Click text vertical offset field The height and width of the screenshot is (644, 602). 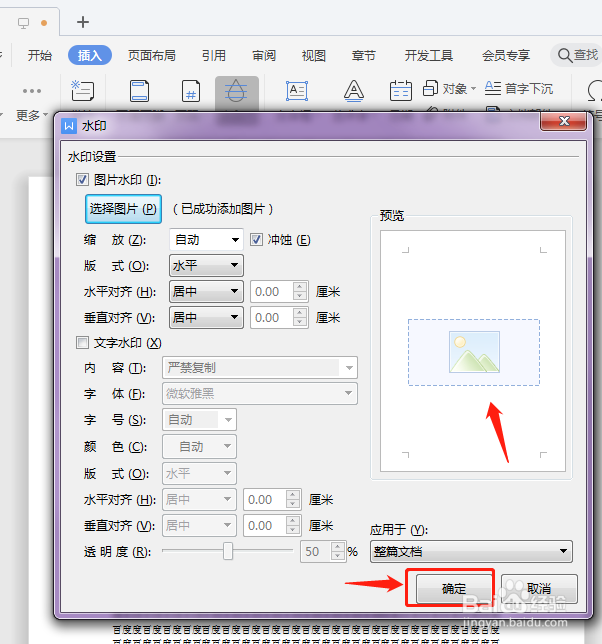tap(265, 525)
